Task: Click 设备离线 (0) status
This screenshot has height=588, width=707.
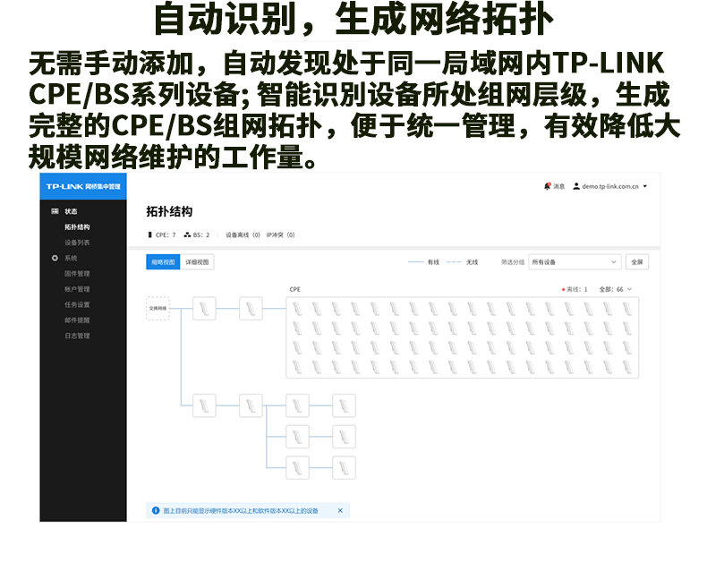Action: click(x=243, y=234)
